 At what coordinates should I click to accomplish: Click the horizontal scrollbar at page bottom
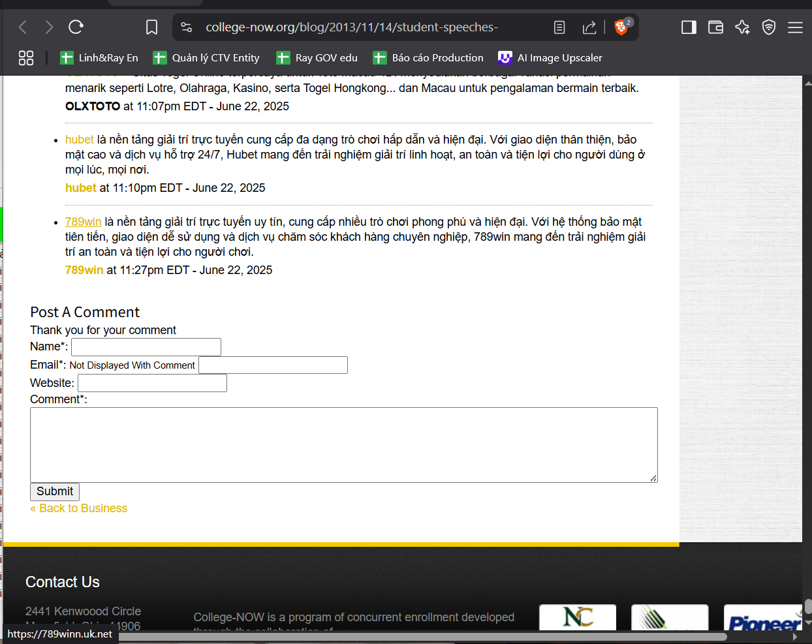pos(423,637)
